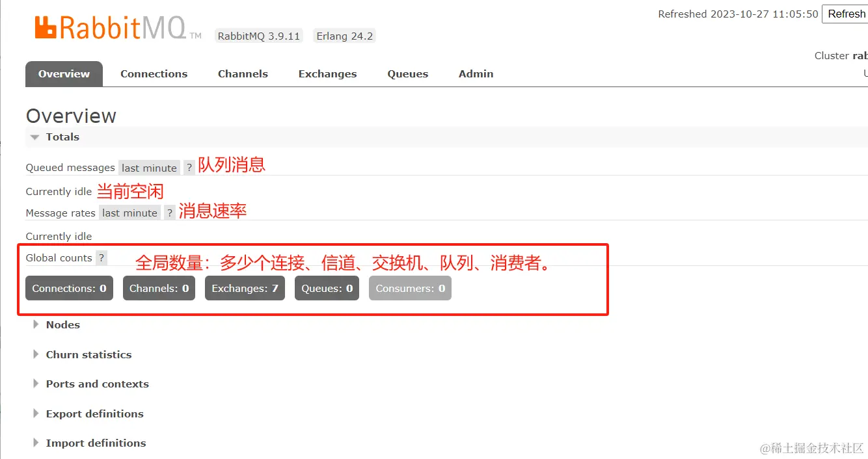Open help for Queued messages
868x459 pixels.
click(189, 168)
